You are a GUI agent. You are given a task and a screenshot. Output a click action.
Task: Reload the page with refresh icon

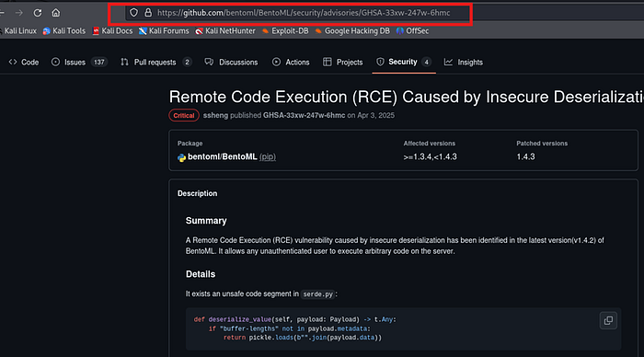pyautogui.click(x=38, y=13)
